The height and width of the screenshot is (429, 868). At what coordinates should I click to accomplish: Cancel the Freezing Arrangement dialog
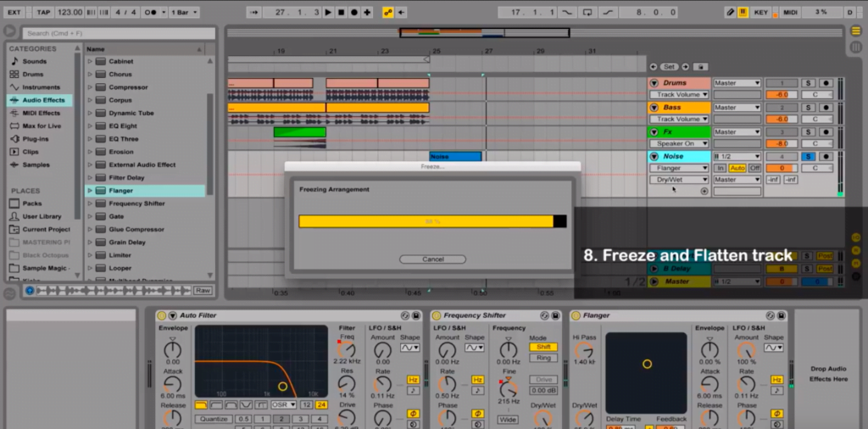tap(433, 259)
